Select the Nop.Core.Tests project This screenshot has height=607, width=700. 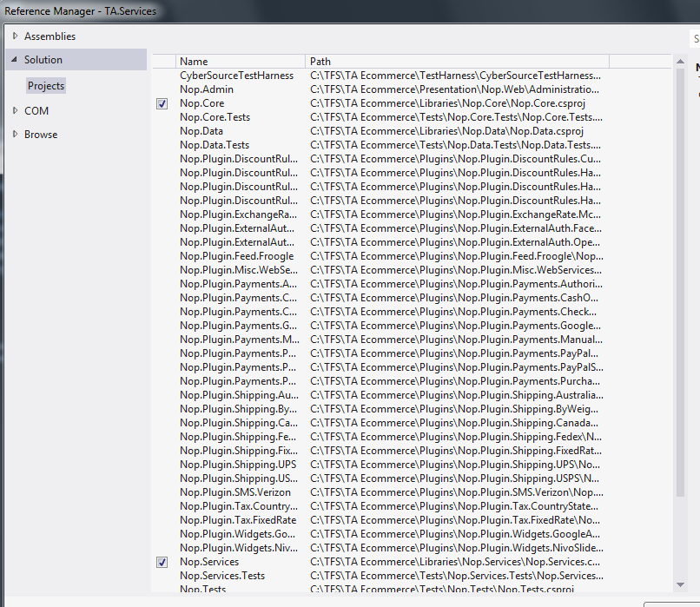coord(215,117)
